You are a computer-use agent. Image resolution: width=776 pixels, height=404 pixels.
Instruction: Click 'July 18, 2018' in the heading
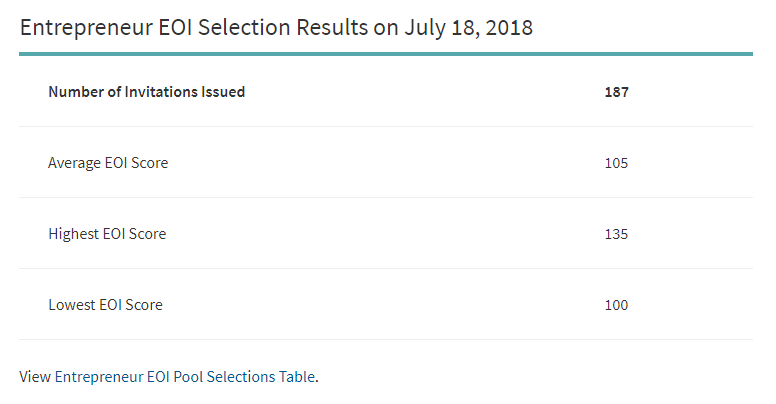click(x=468, y=27)
